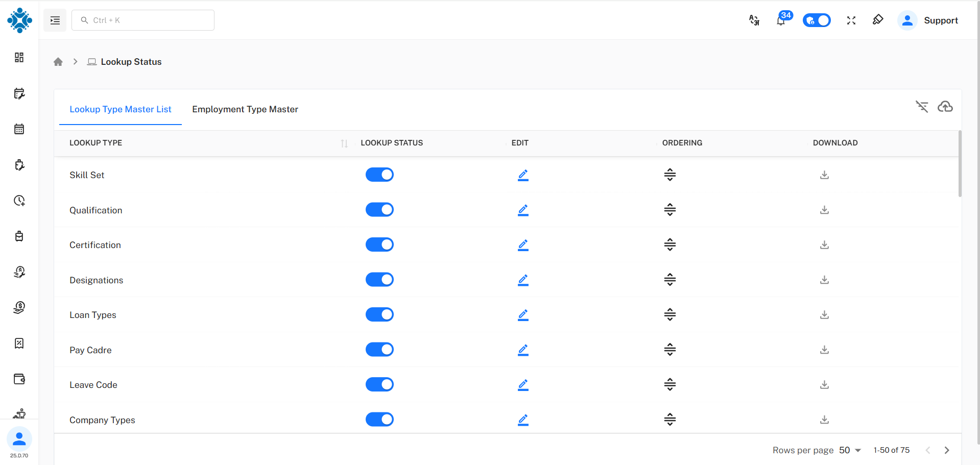Image resolution: width=980 pixels, height=465 pixels.
Task: Edit the Qualification lookup type
Action: click(x=522, y=210)
